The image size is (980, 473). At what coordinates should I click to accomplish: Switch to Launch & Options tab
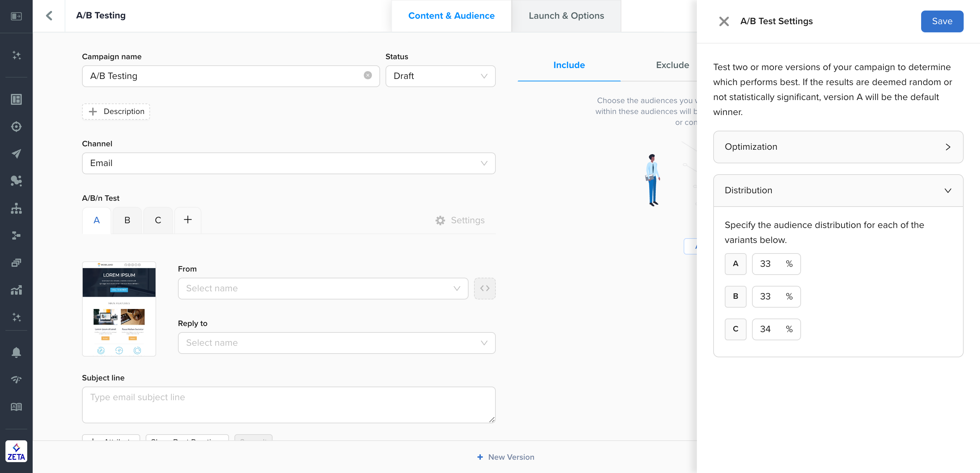point(566,16)
